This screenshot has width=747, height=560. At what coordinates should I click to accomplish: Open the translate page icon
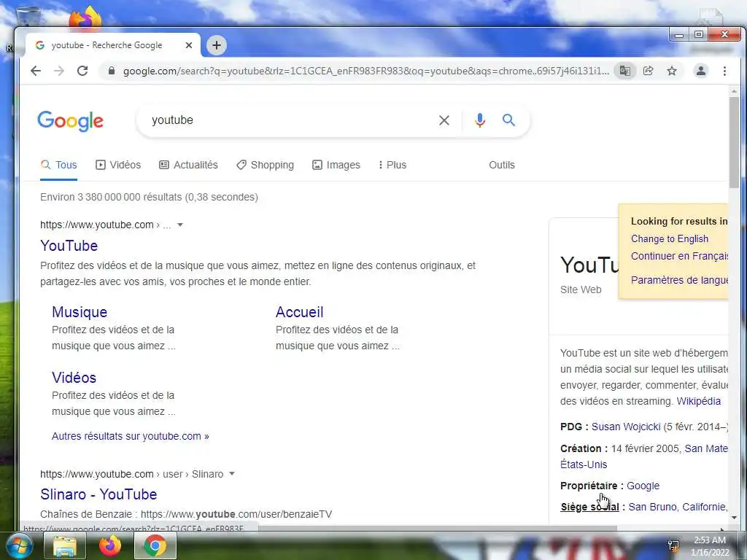click(x=624, y=71)
